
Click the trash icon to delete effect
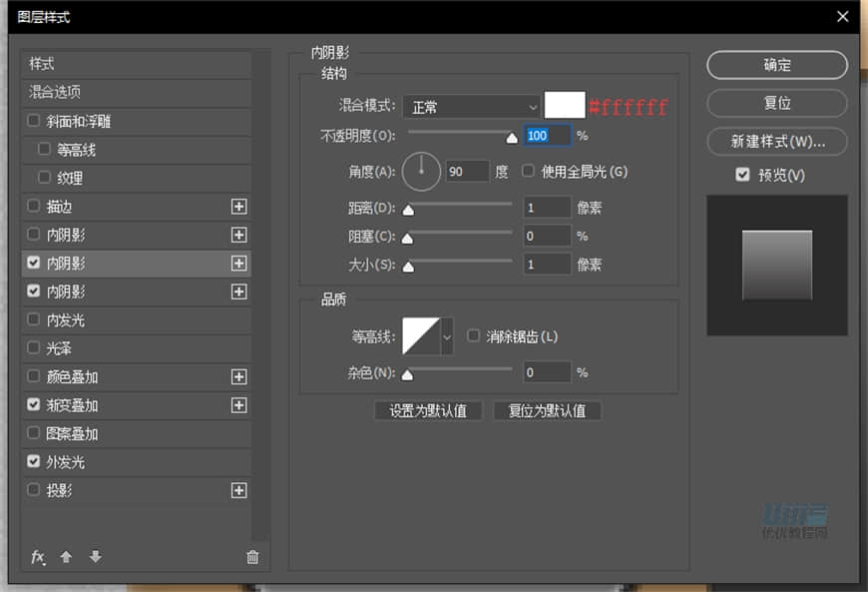pyautogui.click(x=252, y=557)
